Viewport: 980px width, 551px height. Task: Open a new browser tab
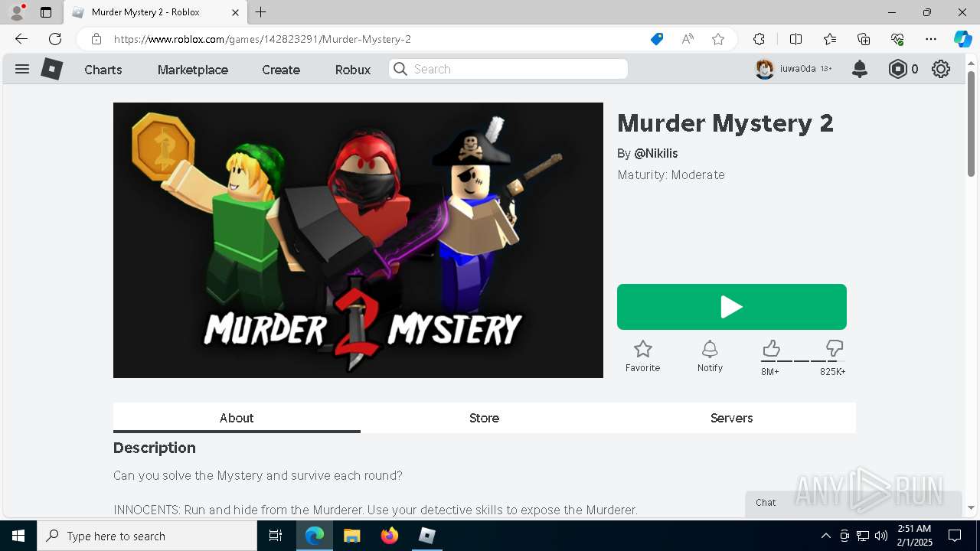click(261, 12)
